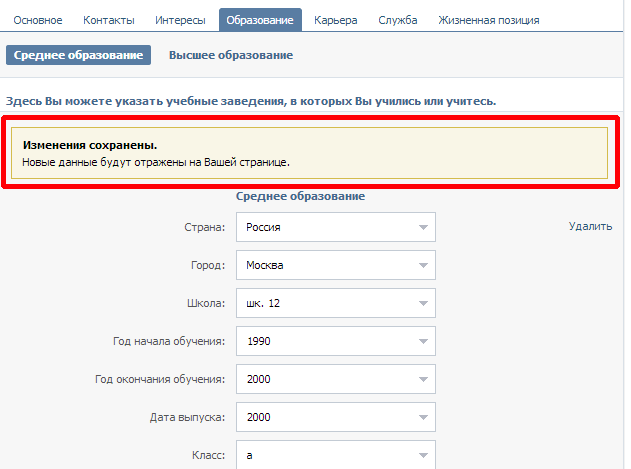
Task: Click the arrow icon in Школа field
Action: point(423,303)
